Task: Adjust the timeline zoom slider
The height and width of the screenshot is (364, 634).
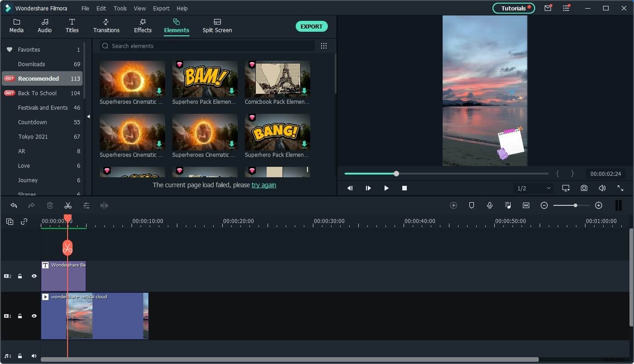Action: pyautogui.click(x=575, y=205)
